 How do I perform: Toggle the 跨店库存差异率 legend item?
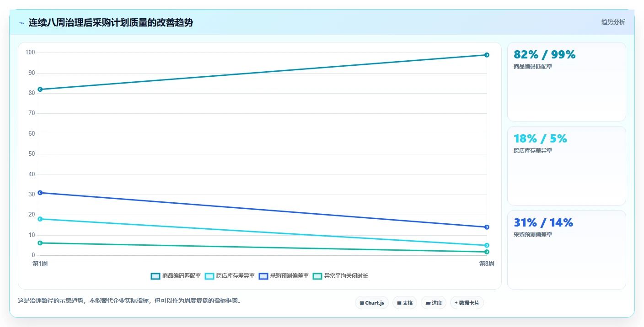coord(230,276)
